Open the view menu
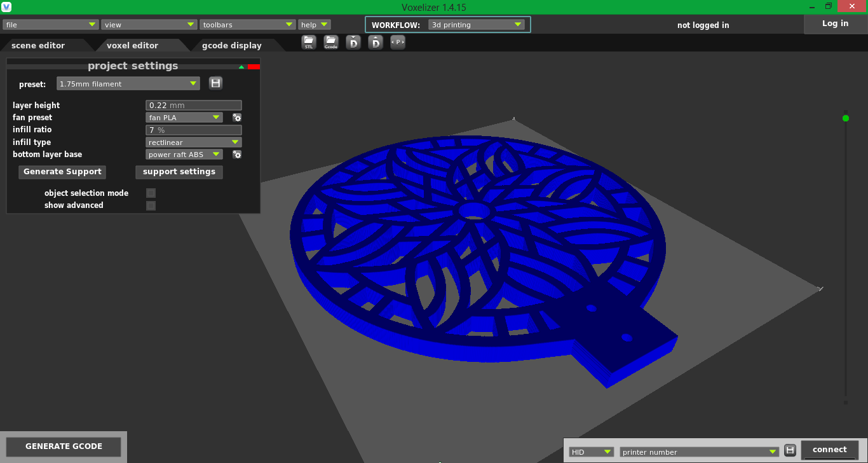Screen dimensions: 868x463 coord(149,25)
